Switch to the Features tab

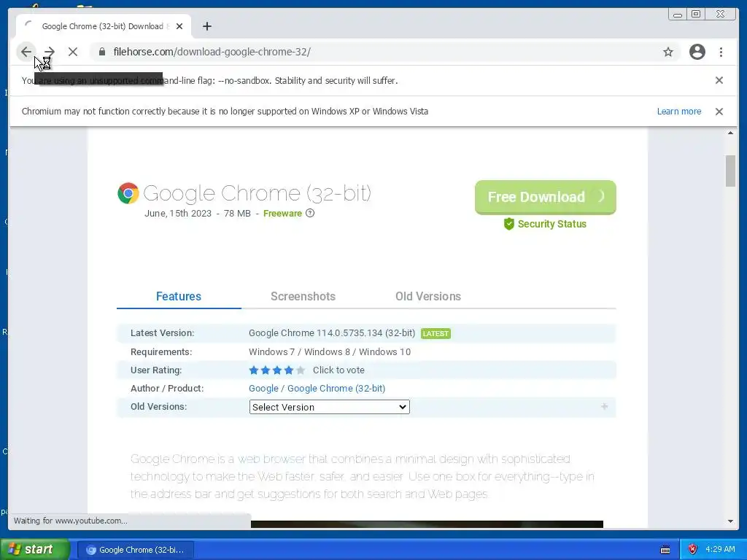[179, 296]
